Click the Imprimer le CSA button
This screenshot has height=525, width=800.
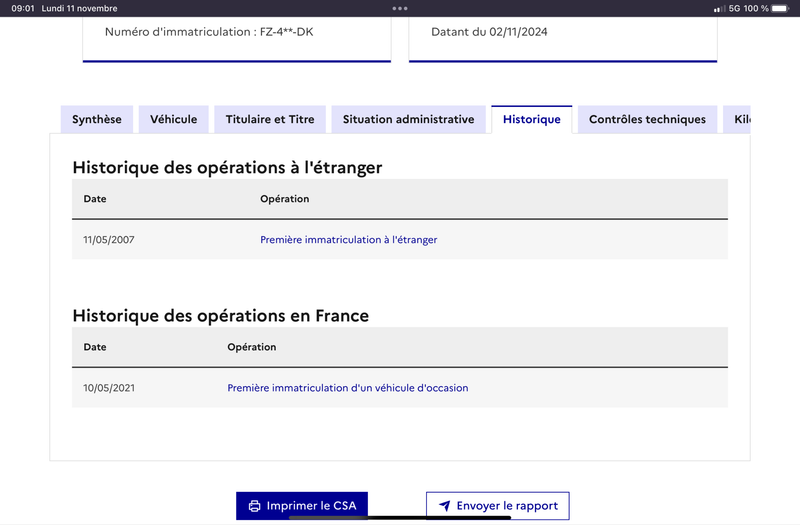point(302,506)
